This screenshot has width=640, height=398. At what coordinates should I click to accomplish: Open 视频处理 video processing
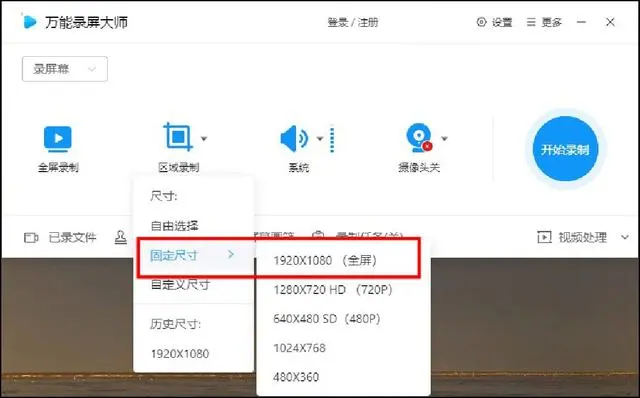click(582, 237)
